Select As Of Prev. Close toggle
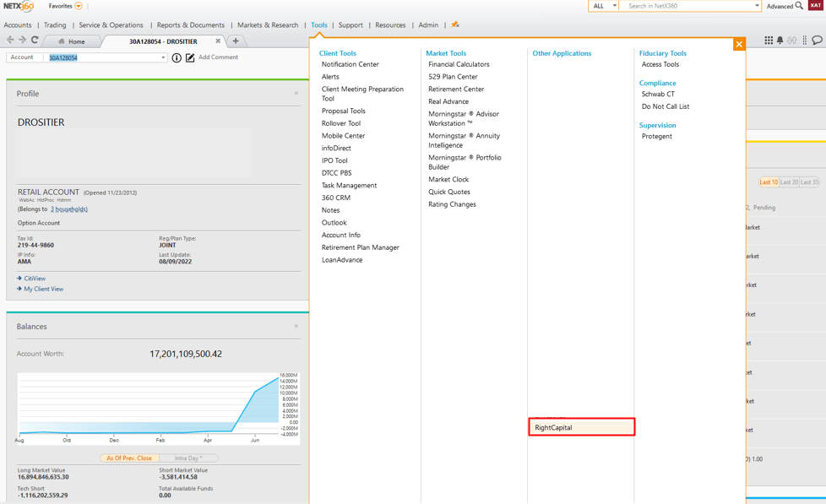This screenshot has height=504, width=826. pos(129,458)
